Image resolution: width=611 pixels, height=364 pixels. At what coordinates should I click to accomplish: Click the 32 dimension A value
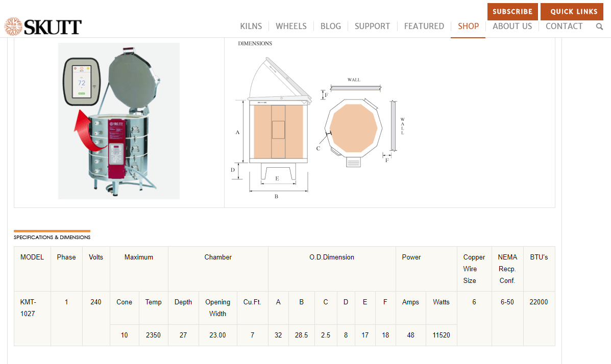click(278, 335)
